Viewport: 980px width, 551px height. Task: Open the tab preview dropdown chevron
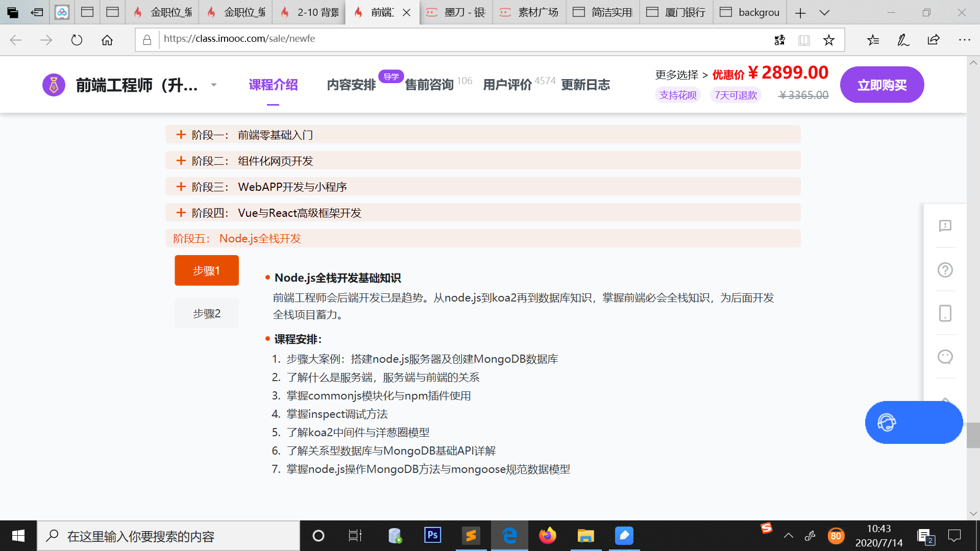[x=824, y=13]
